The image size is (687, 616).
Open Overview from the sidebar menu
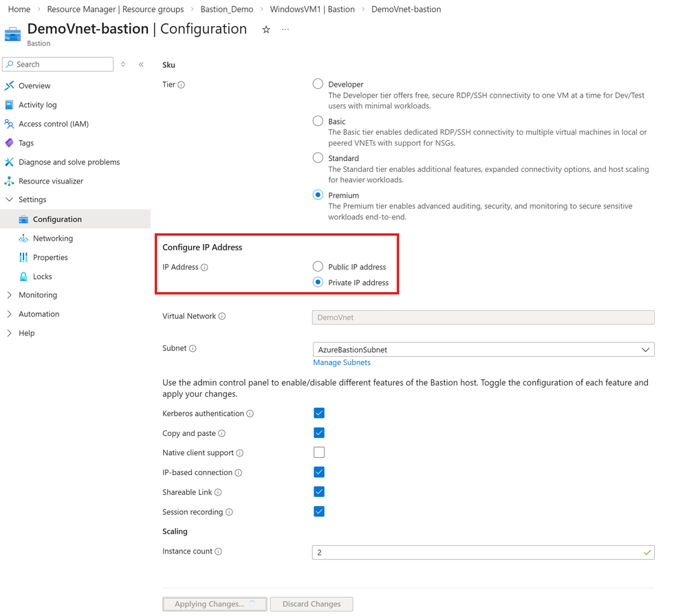click(34, 86)
